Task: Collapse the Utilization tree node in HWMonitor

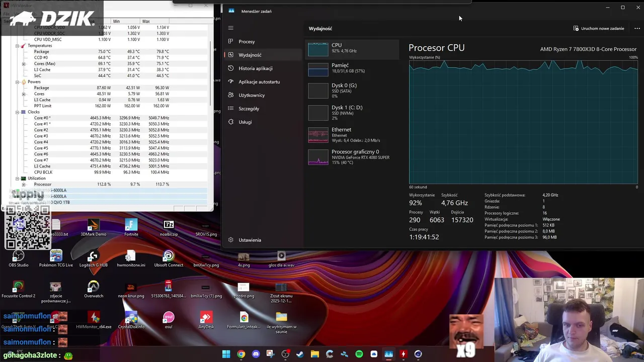Action: point(17,178)
